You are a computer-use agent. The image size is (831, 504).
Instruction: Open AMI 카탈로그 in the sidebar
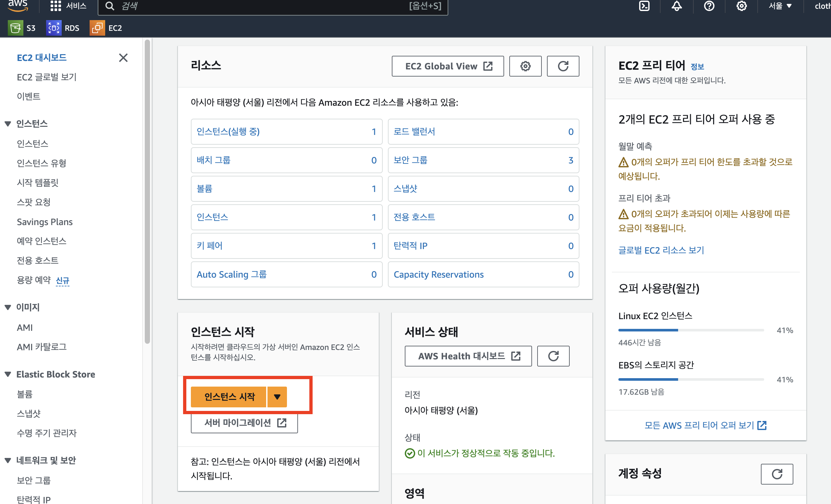pyautogui.click(x=42, y=347)
